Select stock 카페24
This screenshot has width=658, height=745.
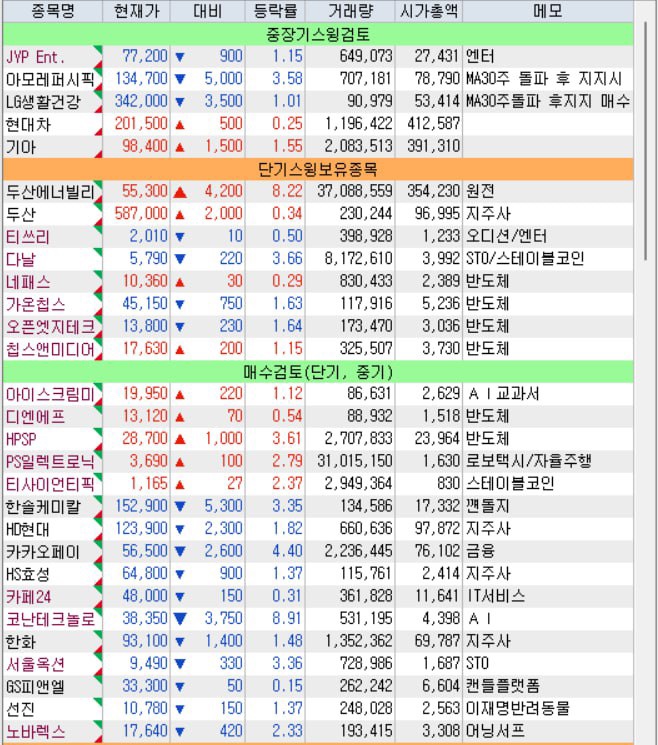[x=52, y=597]
